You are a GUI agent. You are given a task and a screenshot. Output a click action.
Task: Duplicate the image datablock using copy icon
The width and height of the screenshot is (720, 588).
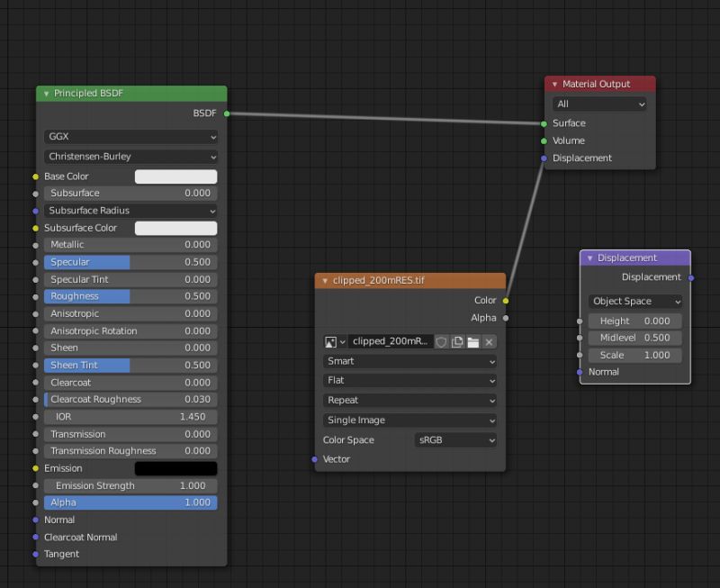click(457, 341)
